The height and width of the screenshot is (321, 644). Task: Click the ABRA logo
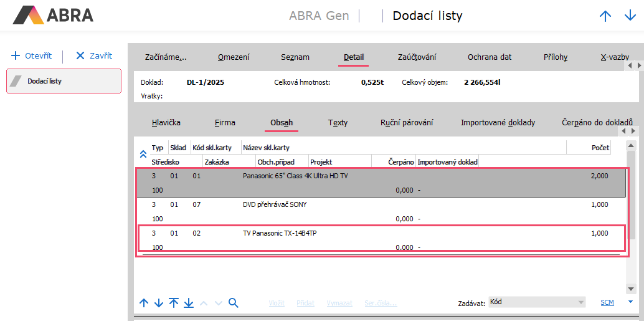tap(53, 16)
